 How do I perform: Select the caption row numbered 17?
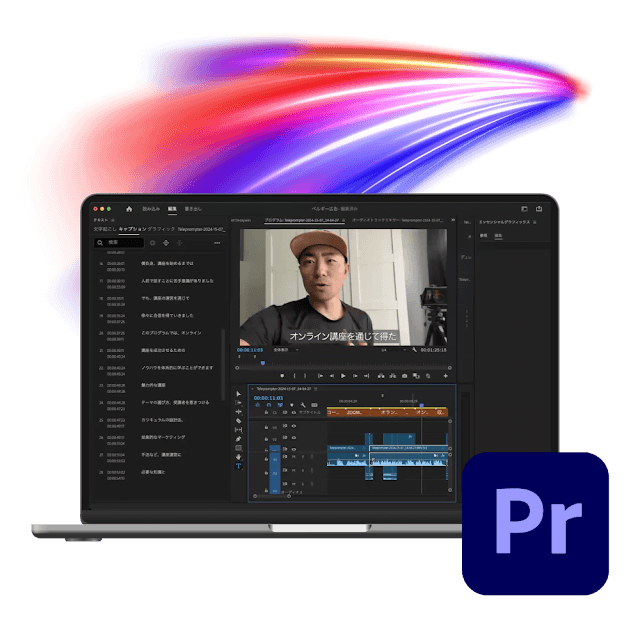tap(159, 284)
